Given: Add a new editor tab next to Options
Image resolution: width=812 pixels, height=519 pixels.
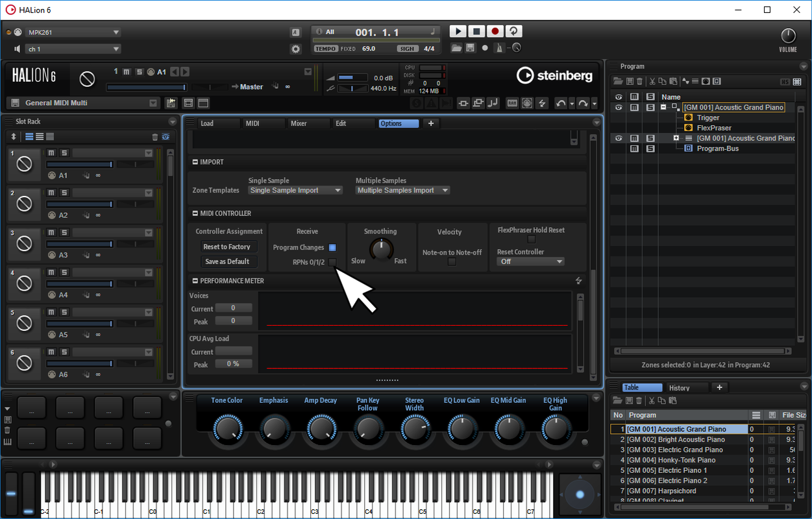Looking at the screenshot, I should 431,123.
